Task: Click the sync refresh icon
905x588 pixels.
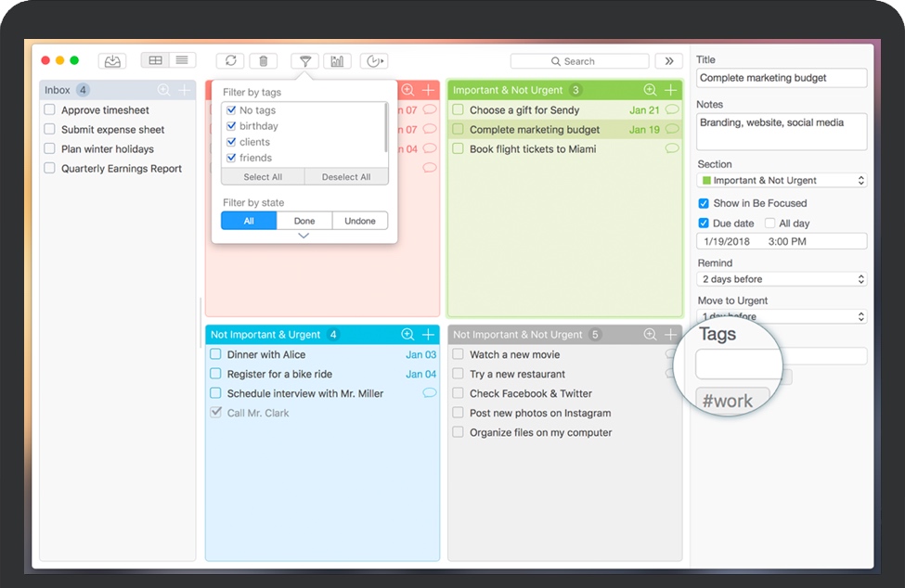Action: click(230, 61)
